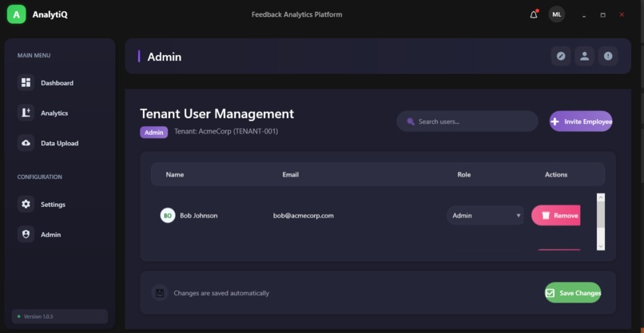The width and height of the screenshot is (644, 333).
Task: Open the notifications bell
Action: [534, 15]
